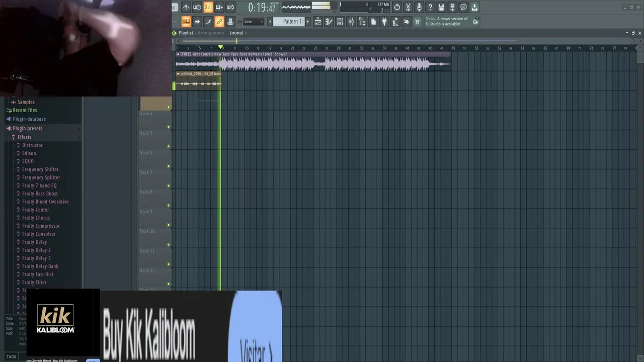Open help via question mark icon
644x362 pixels.
pos(430,7)
